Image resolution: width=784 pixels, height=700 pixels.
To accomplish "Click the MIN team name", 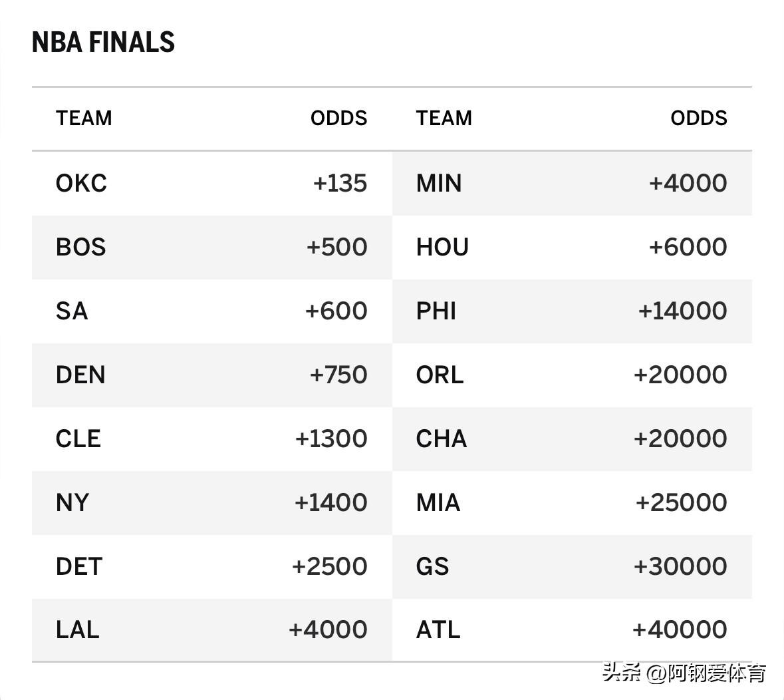I will (439, 183).
